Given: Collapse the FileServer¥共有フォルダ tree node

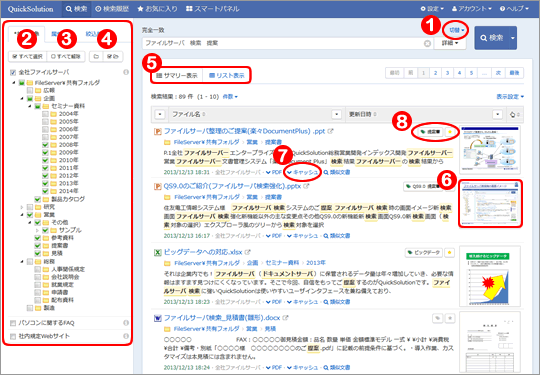Looking at the screenshot, I should [14, 83].
